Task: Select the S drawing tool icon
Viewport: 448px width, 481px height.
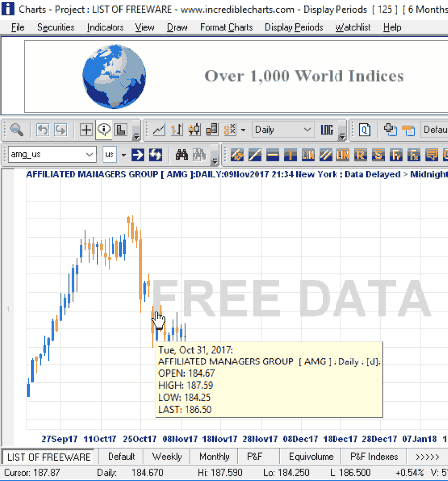Action: tap(378, 155)
